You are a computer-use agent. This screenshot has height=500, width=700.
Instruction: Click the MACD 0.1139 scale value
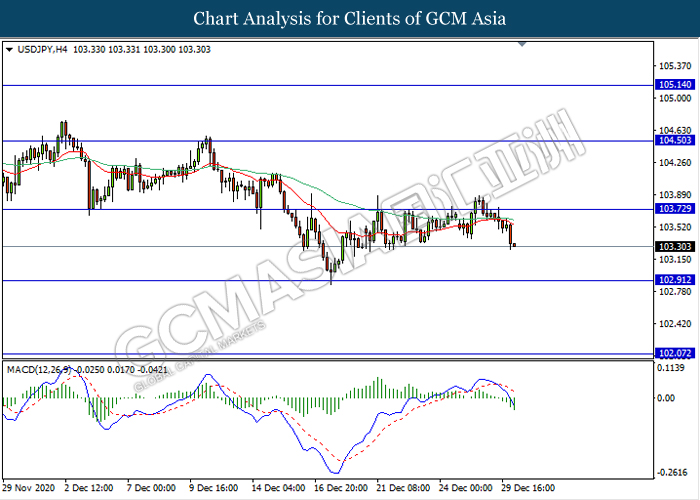671,368
